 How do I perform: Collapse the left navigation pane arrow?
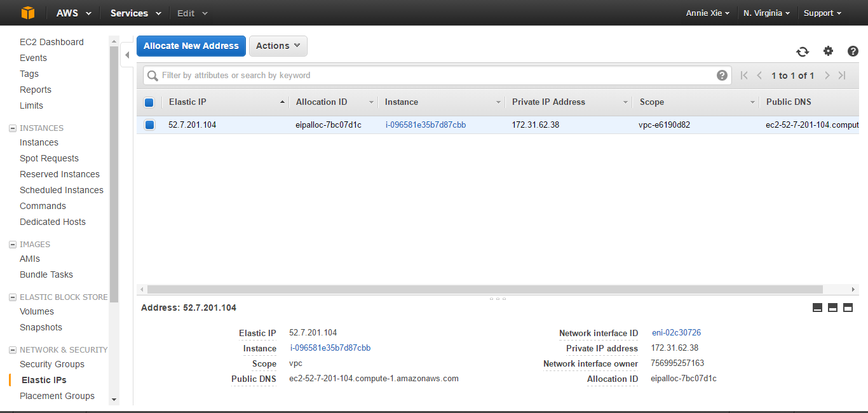[127, 55]
